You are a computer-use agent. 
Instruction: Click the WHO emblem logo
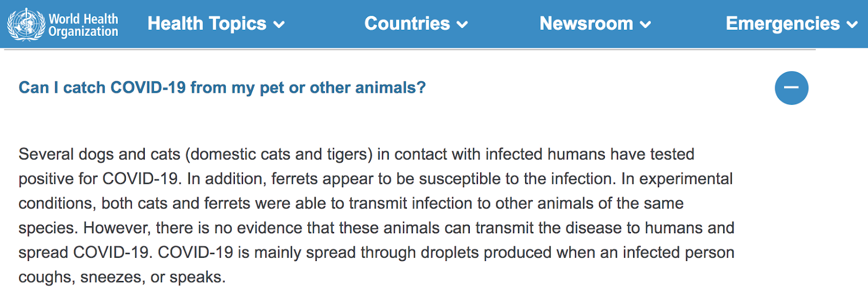[x=26, y=24]
